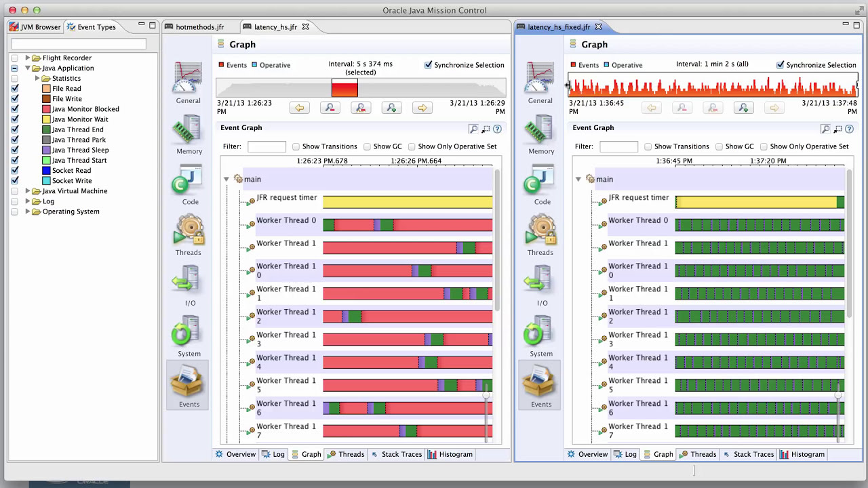Click help icon in left Event Graph header
Image resolution: width=868 pixels, height=488 pixels.
pyautogui.click(x=497, y=129)
